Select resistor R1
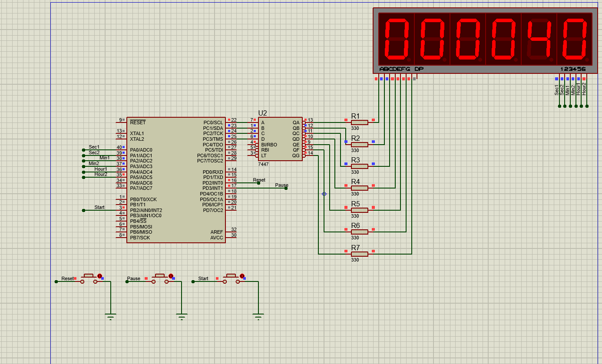 tap(360, 122)
